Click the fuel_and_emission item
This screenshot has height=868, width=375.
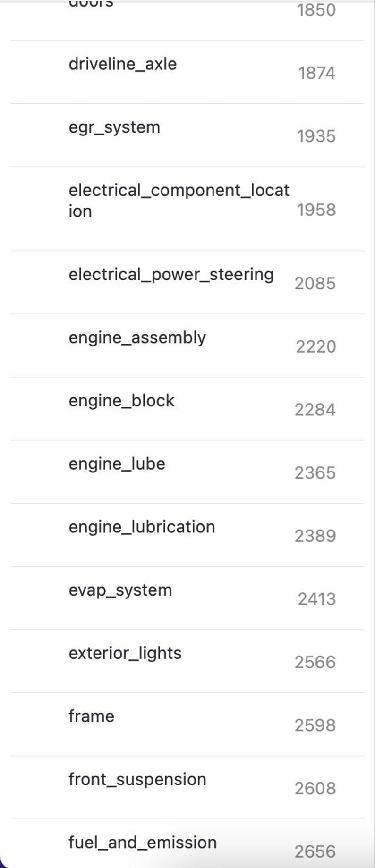[x=142, y=843]
